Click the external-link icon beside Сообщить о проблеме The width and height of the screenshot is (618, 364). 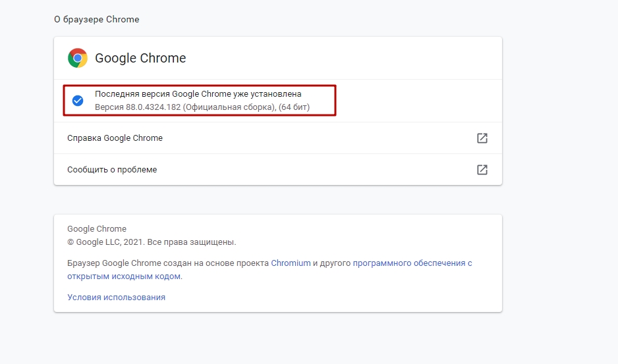pos(482,170)
